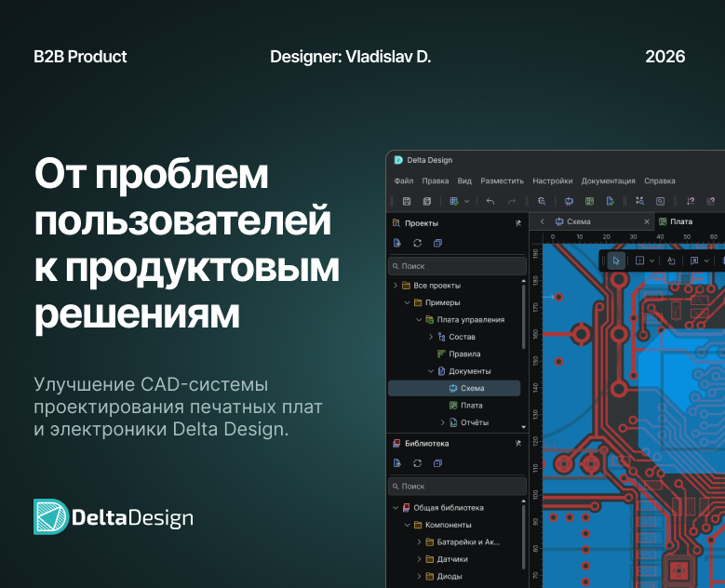This screenshot has height=588, width=725.
Task: Click the crosshair box tool in the floating toolbar
Action: [x=639, y=261]
